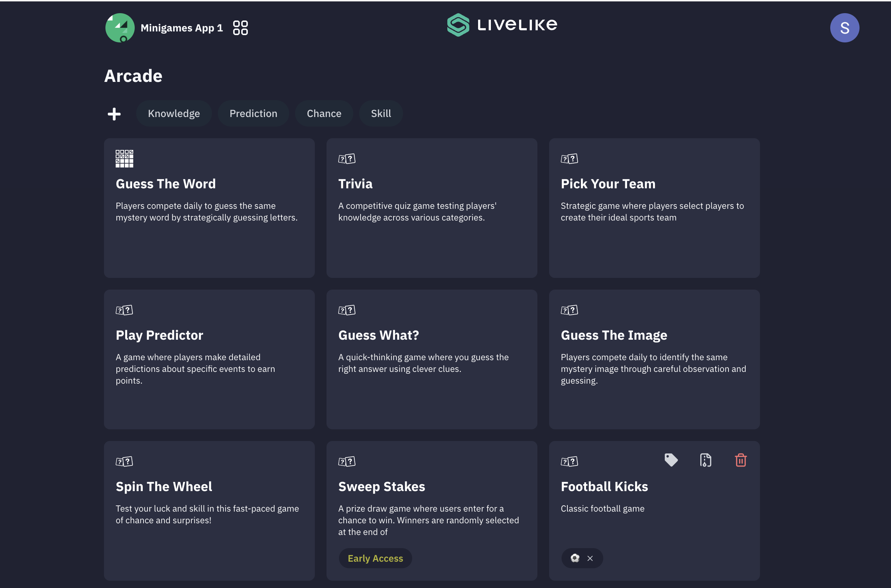Open the Pick Your Team card
This screenshot has width=891, height=588.
654,208
